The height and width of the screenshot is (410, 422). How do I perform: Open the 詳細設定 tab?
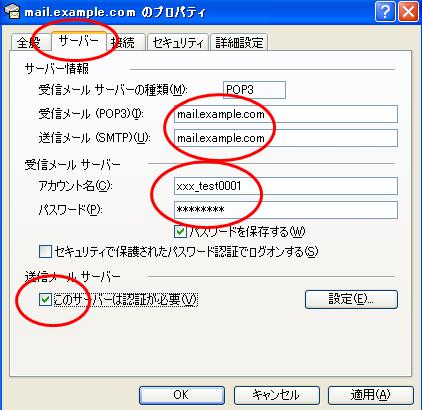coord(239,42)
